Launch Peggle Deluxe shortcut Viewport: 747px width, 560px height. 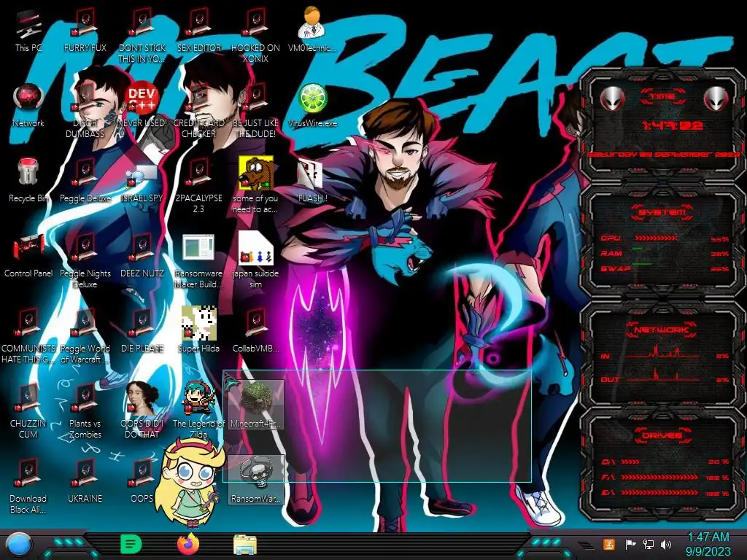coord(85,181)
